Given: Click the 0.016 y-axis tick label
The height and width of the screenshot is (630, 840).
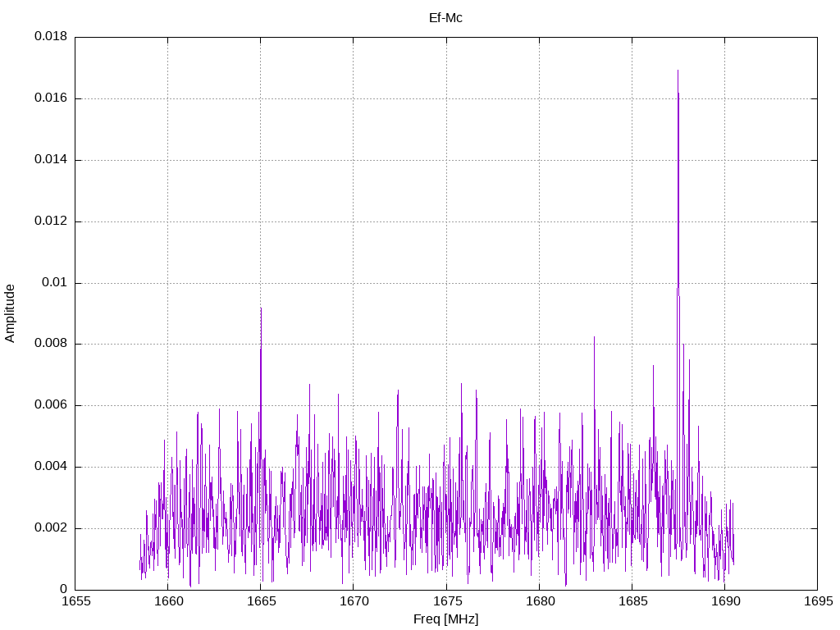Looking at the screenshot, I should [x=51, y=98].
